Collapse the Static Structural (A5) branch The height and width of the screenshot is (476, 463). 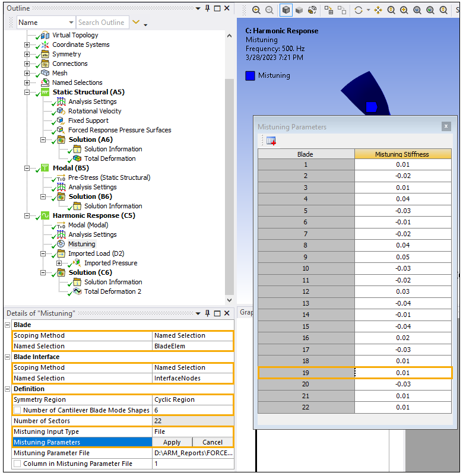coord(27,92)
